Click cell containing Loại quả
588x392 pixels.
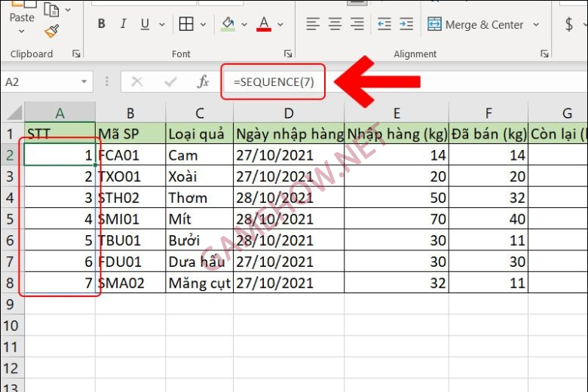(200, 133)
